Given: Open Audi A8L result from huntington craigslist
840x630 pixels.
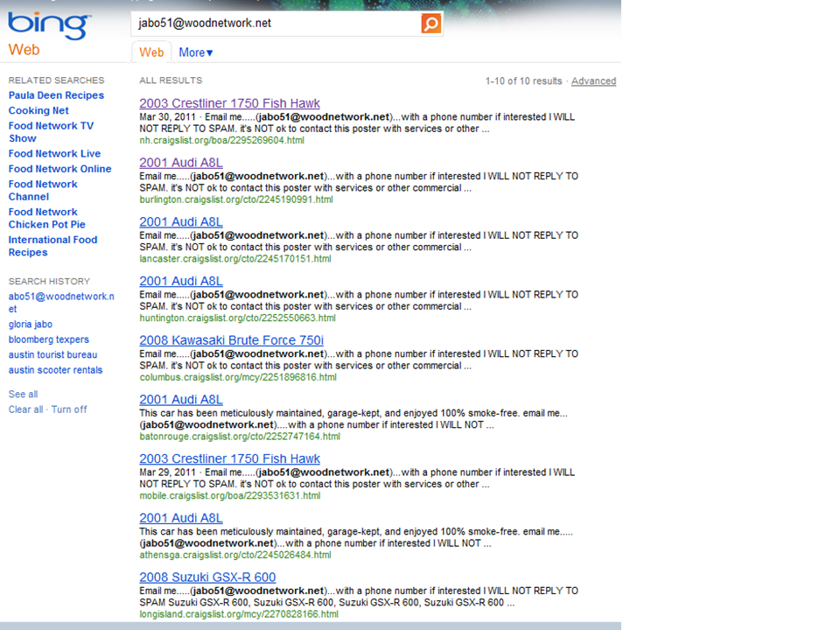Looking at the screenshot, I should pyautogui.click(x=181, y=281).
